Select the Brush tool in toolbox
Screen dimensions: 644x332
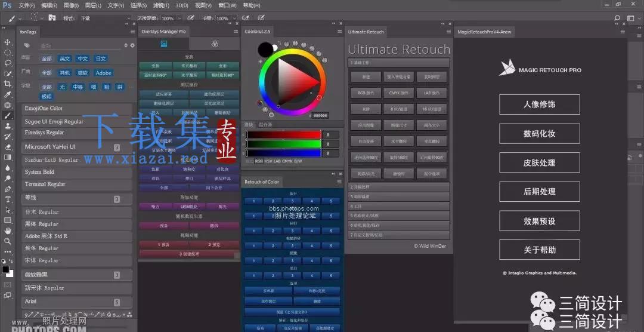[7, 116]
